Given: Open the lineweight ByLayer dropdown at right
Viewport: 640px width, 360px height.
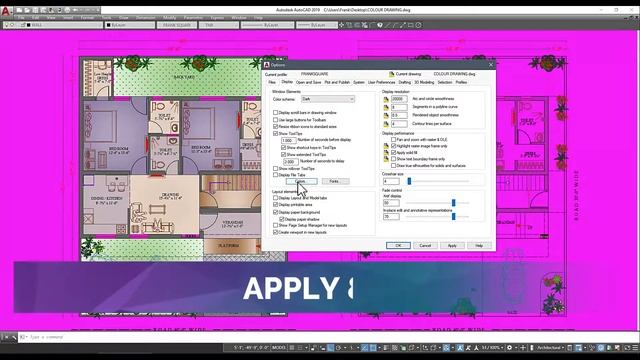Looking at the screenshot, I should coord(316,25).
